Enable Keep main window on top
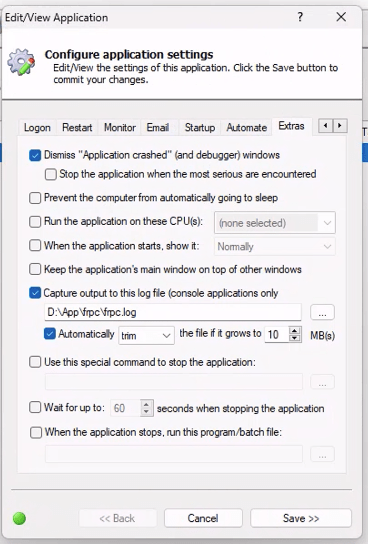 click(x=35, y=269)
